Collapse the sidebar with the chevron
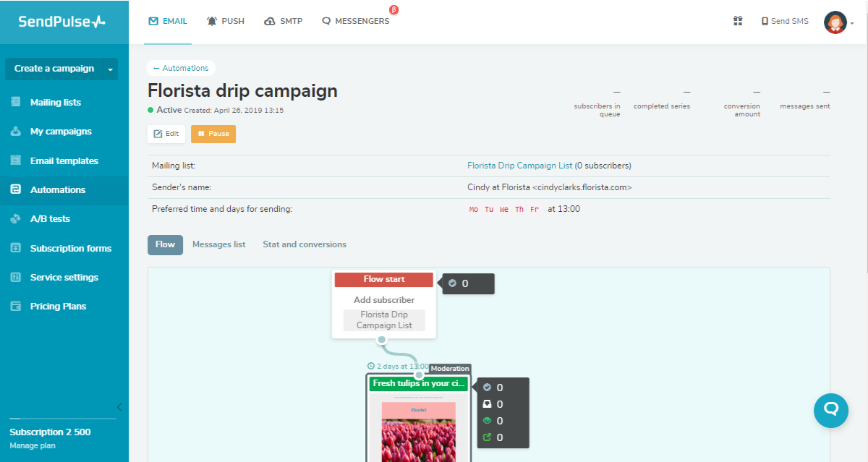The width and height of the screenshot is (868, 462). [119, 406]
